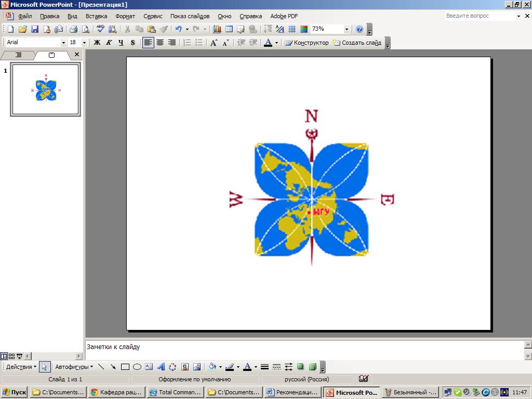Open an existing file with folder icon

(x=22, y=29)
